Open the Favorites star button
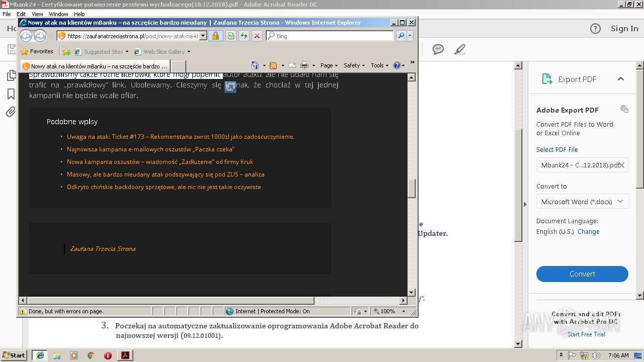Image resolution: width=644 pixels, height=362 pixels. (37, 51)
